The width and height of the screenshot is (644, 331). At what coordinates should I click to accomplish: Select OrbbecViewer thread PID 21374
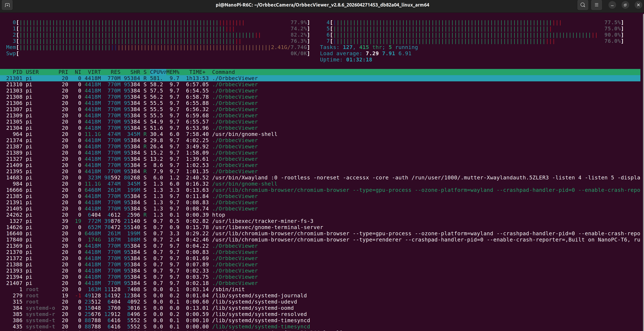(x=320, y=140)
